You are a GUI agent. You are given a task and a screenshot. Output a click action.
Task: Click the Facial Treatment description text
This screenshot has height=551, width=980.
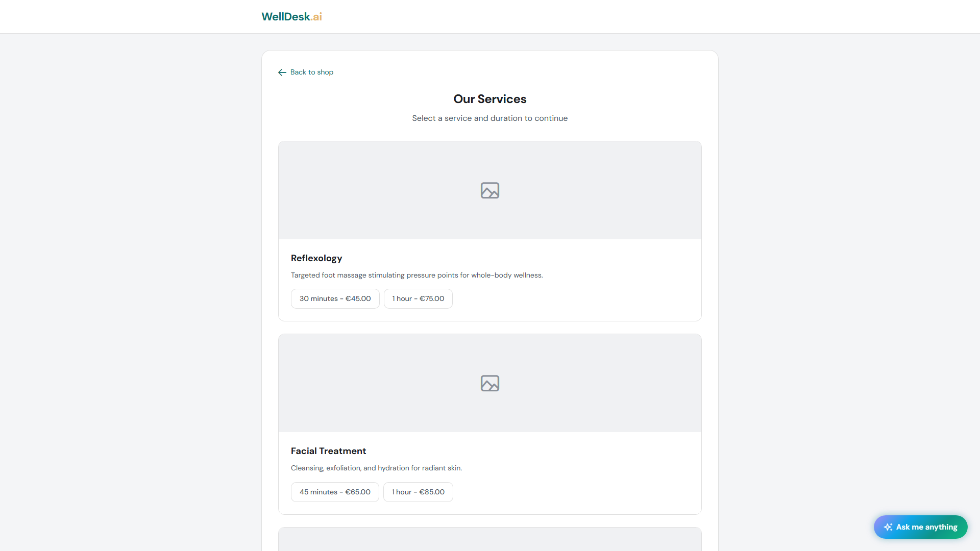click(376, 468)
